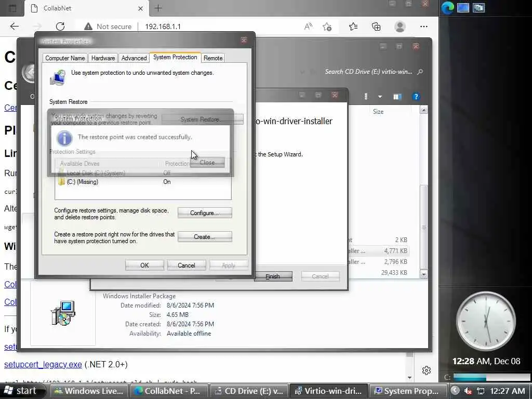This screenshot has height=399, width=532.
Task: Close the CollabNet tab
Action: (x=140, y=8)
